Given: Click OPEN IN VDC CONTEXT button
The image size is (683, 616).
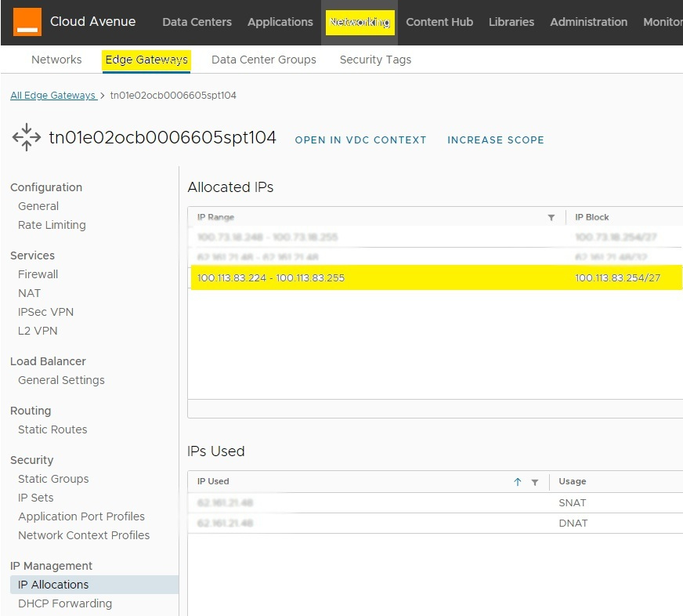Looking at the screenshot, I should click(360, 140).
